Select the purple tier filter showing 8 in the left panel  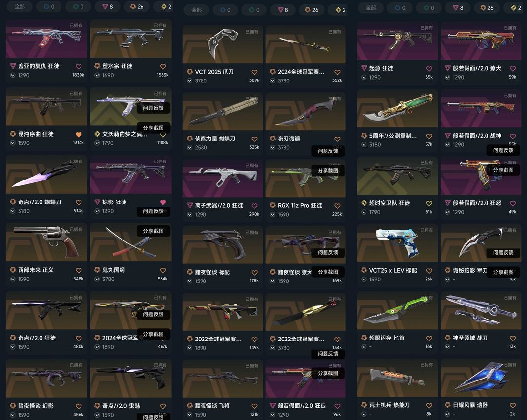(108, 6)
